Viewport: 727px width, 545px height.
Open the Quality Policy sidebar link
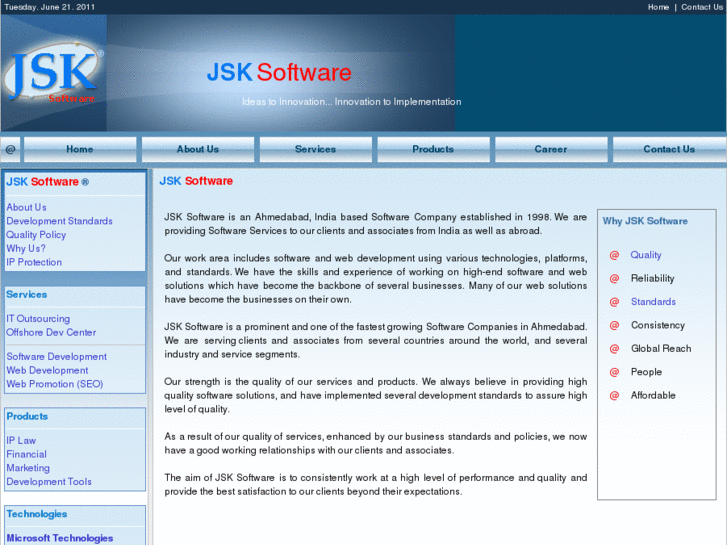click(36, 235)
